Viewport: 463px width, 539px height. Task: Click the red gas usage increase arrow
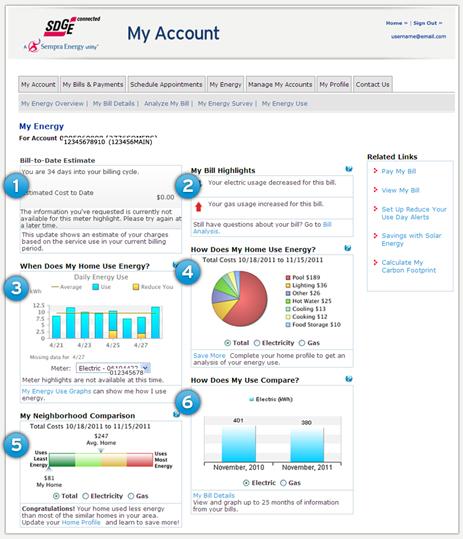[x=198, y=207]
